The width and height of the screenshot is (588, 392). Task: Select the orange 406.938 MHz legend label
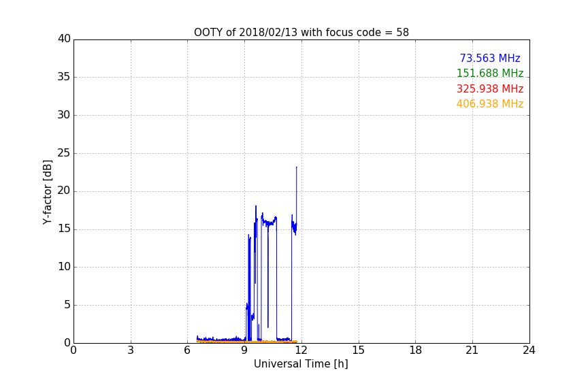(490, 104)
